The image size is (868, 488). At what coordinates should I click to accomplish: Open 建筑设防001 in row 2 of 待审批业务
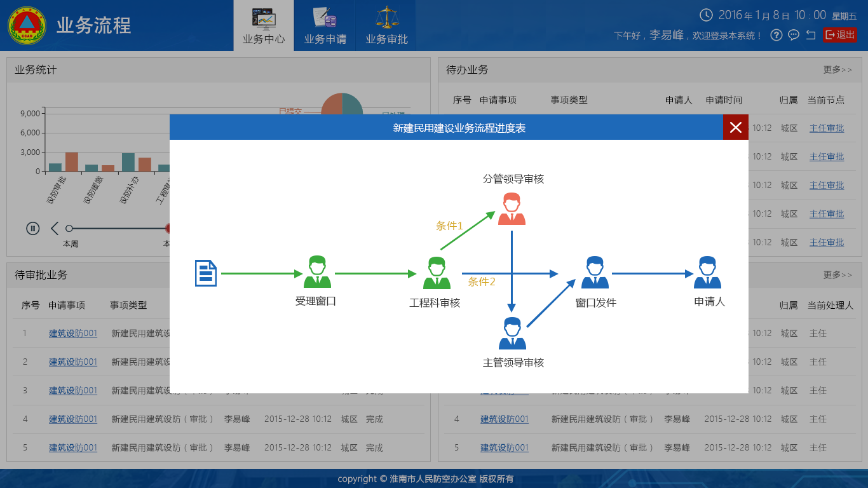[73, 362]
